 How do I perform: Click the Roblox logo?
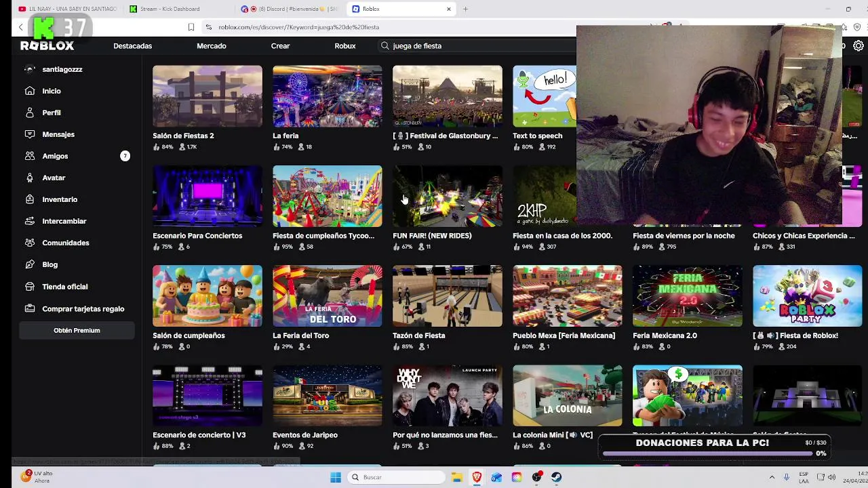(x=47, y=46)
